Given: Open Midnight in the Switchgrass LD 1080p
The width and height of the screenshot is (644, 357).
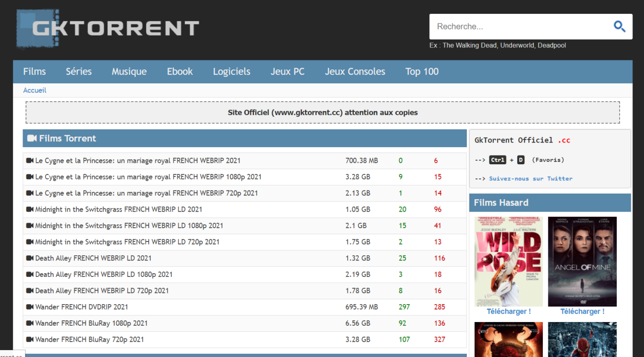Looking at the screenshot, I should (129, 225).
